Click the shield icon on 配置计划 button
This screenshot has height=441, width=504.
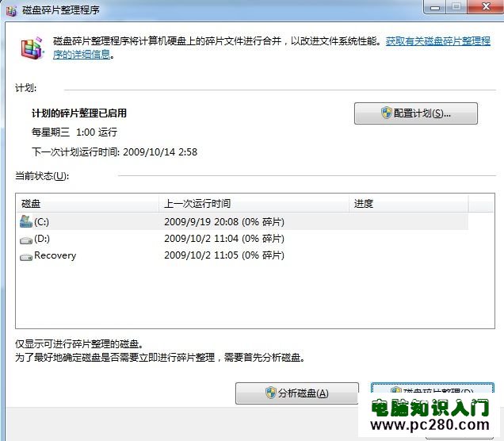click(387, 113)
